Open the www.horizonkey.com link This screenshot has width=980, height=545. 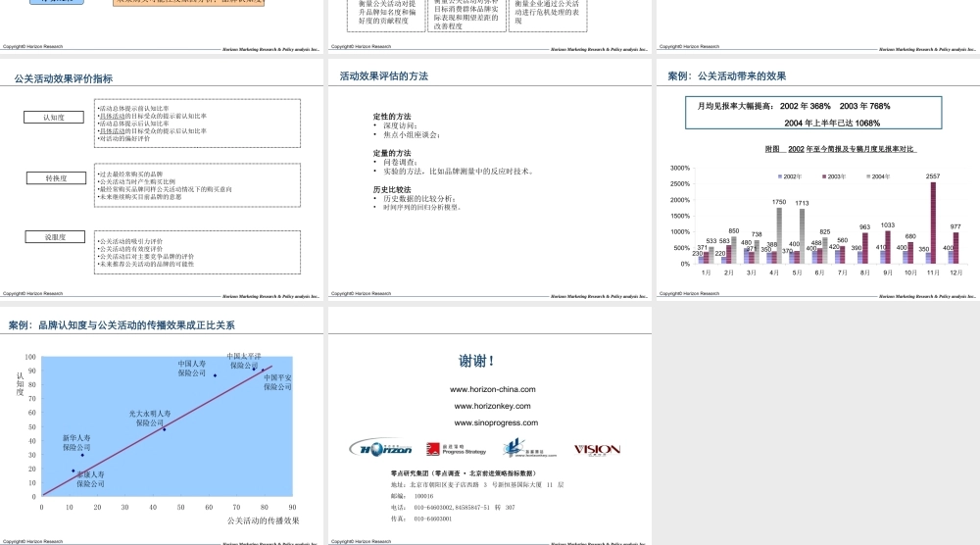(x=493, y=406)
